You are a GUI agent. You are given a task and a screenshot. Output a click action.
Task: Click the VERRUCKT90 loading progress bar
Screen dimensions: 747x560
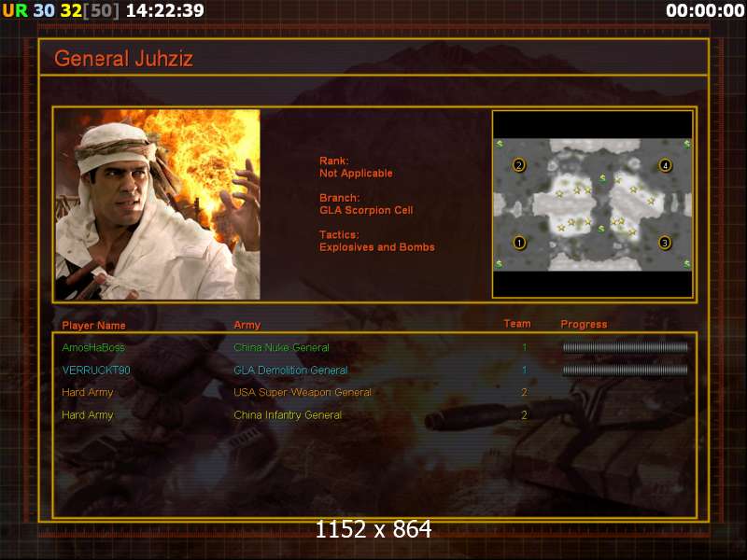[625, 370]
